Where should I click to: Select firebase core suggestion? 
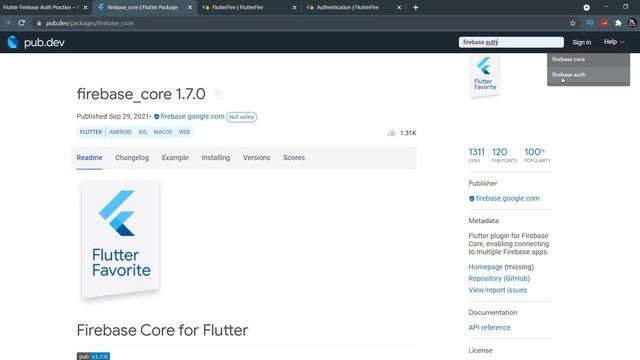coord(589,60)
